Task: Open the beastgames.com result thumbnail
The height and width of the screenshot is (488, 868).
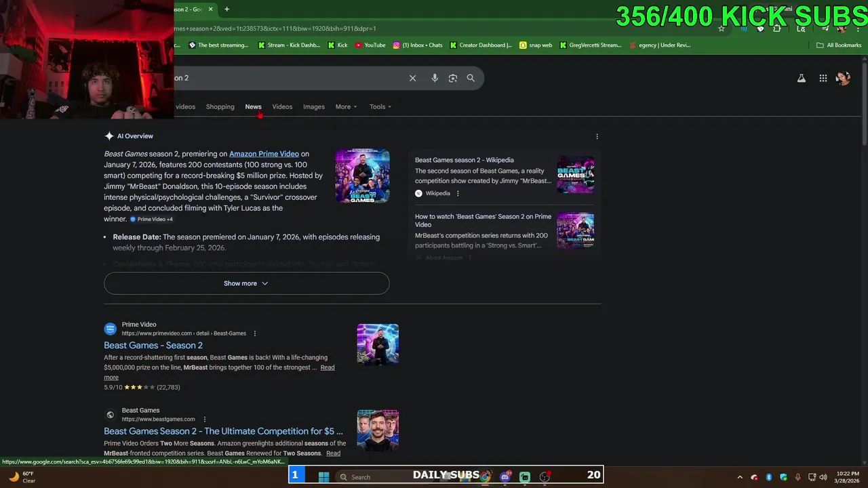Action: (378, 430)
